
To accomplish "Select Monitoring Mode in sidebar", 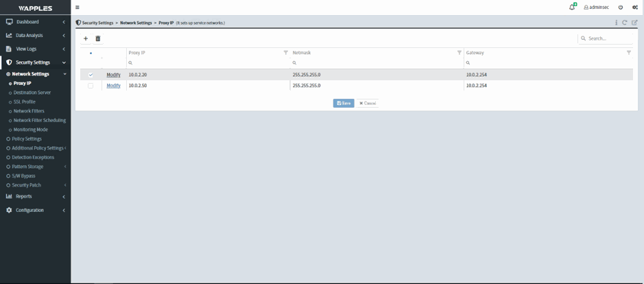I will tap(30, 130).
